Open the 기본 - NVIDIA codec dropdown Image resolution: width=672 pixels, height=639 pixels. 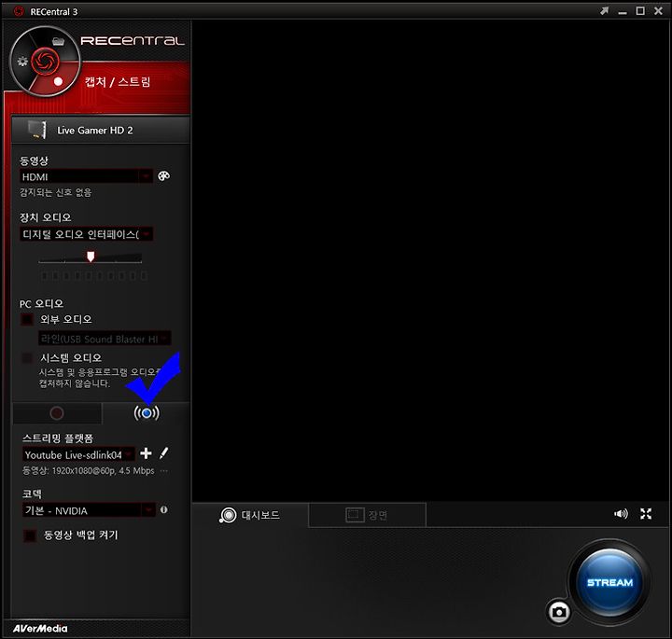89,510
